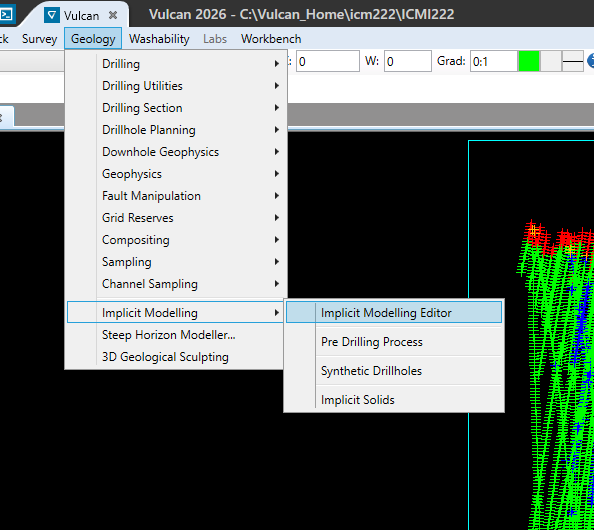
Task: Open the green colour swatch
Action: [x=529, y=61]
